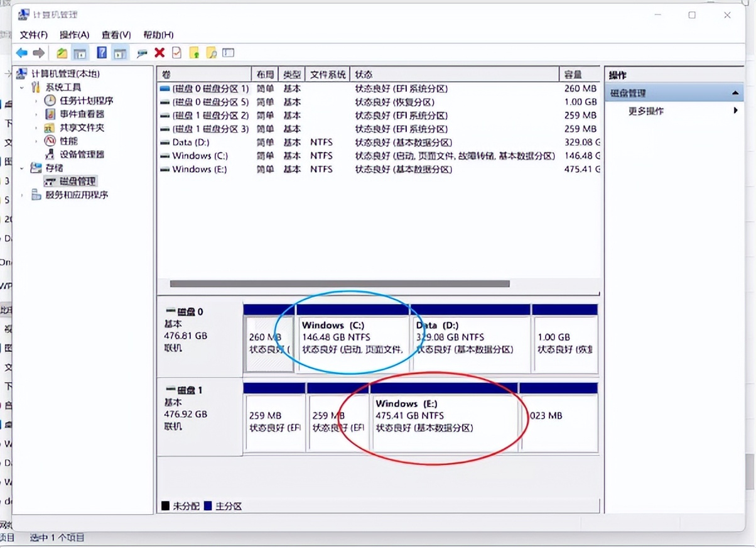756x548 pixels.
Task: Click the 文件系统 column header
Action: click(x=328, y=75)
